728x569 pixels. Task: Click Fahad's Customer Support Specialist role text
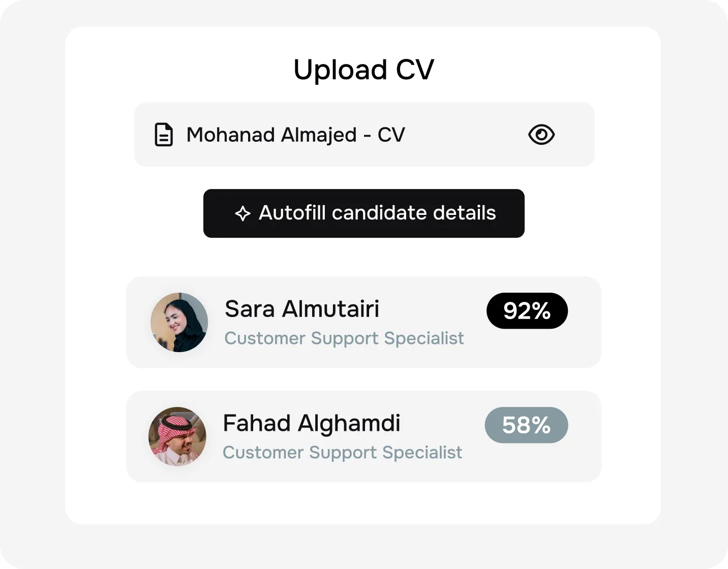click(342, 453)
